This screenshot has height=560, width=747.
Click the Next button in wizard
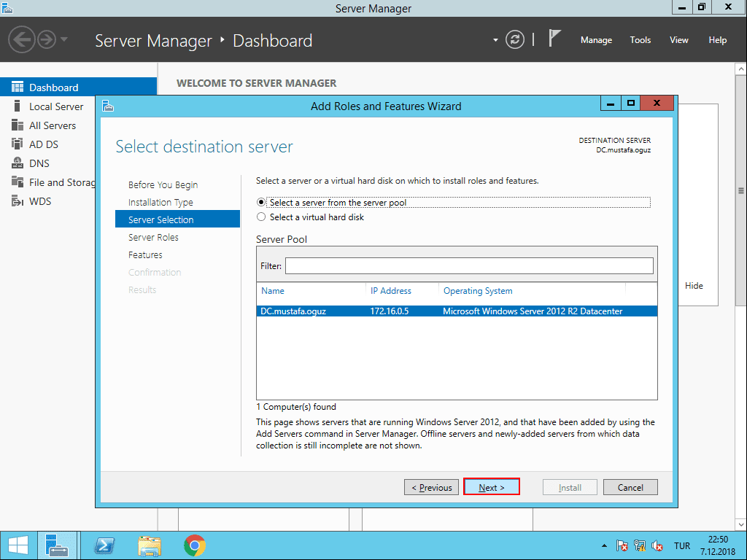coord(491,487)
